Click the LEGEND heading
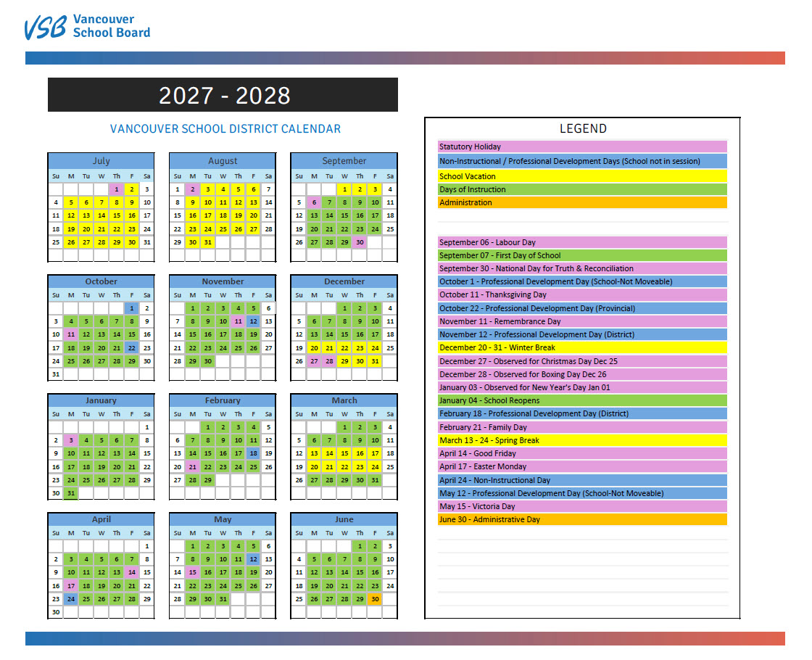812x660 pixels. pyautogui.click(x=582, y=128)
